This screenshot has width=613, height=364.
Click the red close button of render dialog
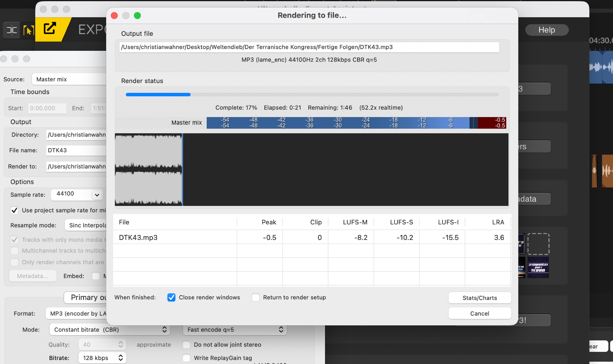pos(114,16)
